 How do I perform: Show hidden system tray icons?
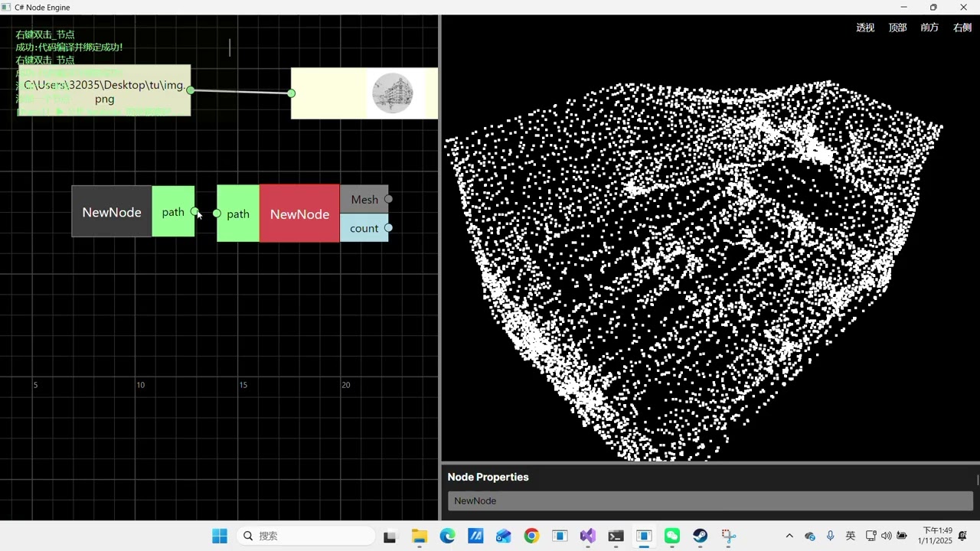(x=789, y=536)
